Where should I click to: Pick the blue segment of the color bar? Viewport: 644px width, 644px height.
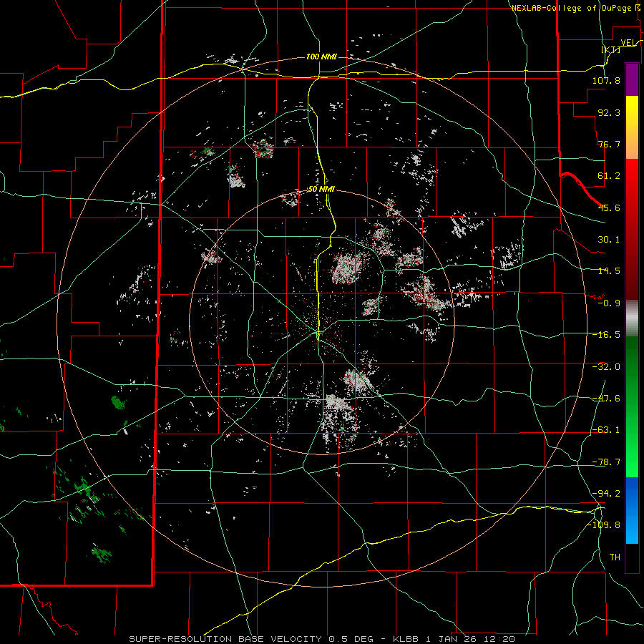tap(632, 510)
